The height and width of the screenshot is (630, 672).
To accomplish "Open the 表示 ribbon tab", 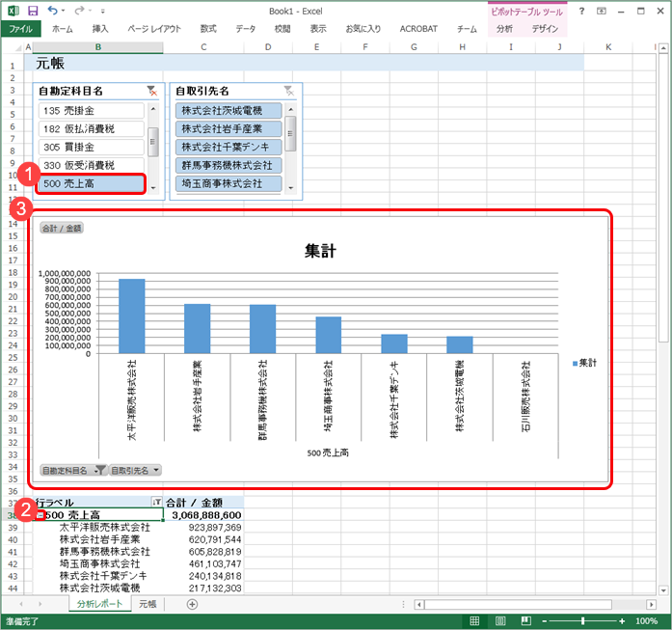I will point(318,29).
